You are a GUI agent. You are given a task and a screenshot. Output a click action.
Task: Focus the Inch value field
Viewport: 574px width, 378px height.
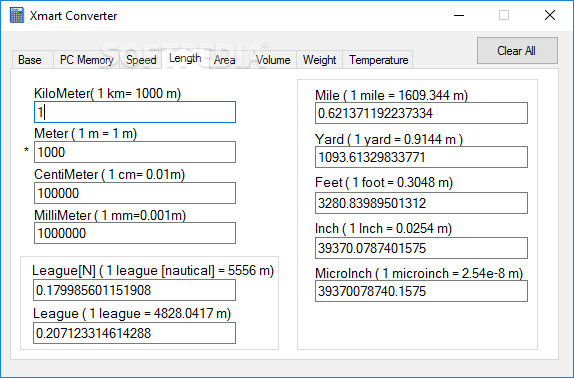click(x=421, y=248)
